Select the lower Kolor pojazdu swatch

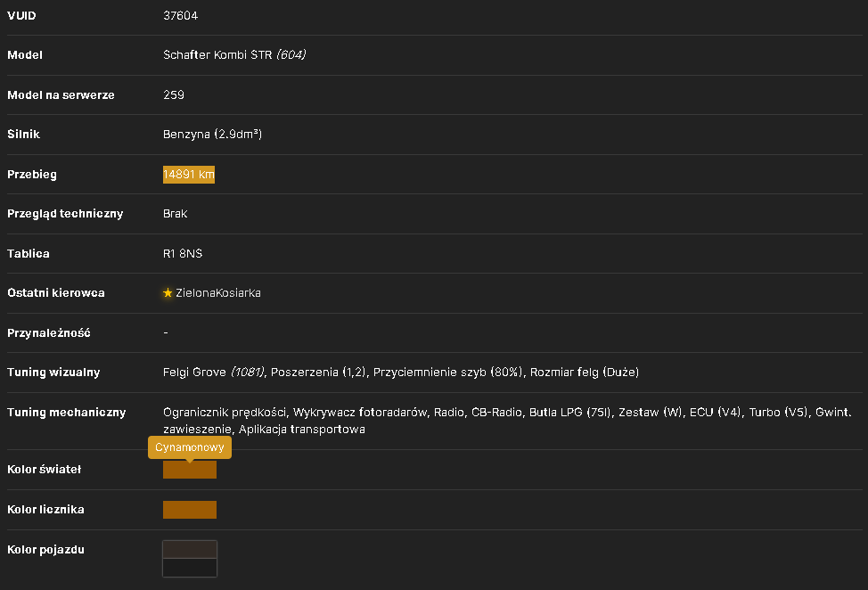[x=190, y=568]
